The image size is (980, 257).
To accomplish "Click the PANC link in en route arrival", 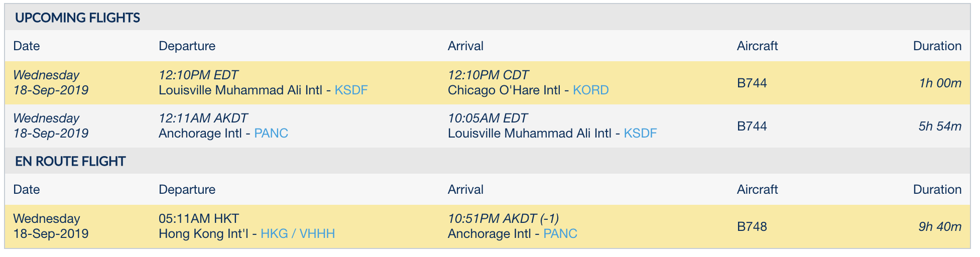I will coord(560,234).
